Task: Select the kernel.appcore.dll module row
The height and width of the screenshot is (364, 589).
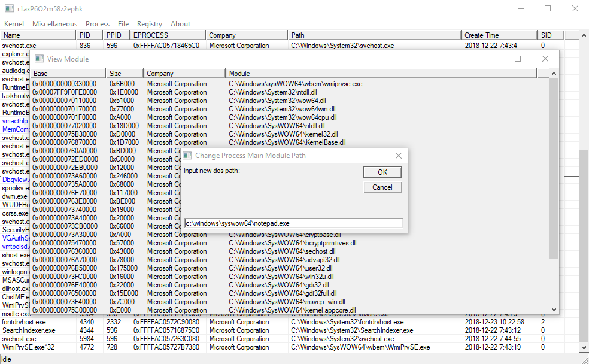Action: pos(290,310)
